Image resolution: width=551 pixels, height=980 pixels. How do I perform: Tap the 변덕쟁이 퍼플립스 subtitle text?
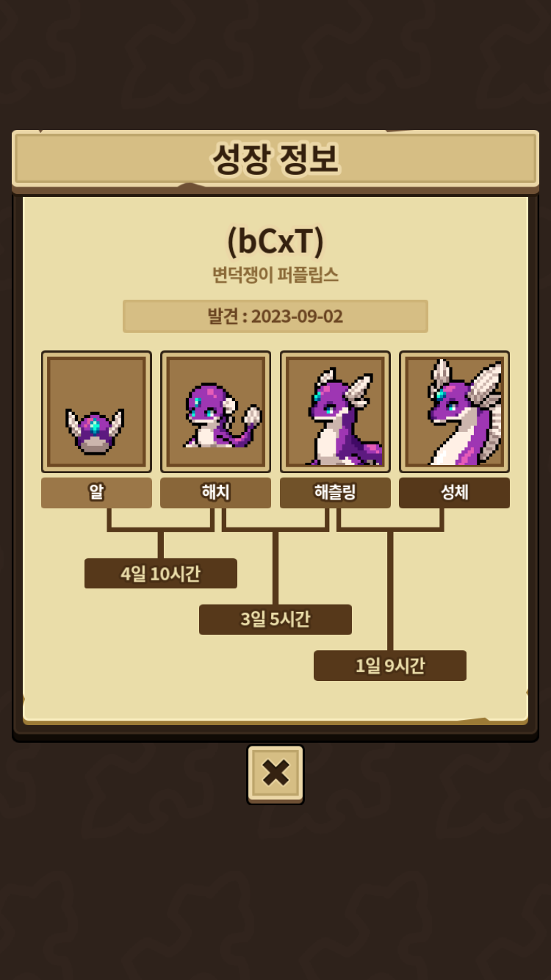(x=275, y=275)
